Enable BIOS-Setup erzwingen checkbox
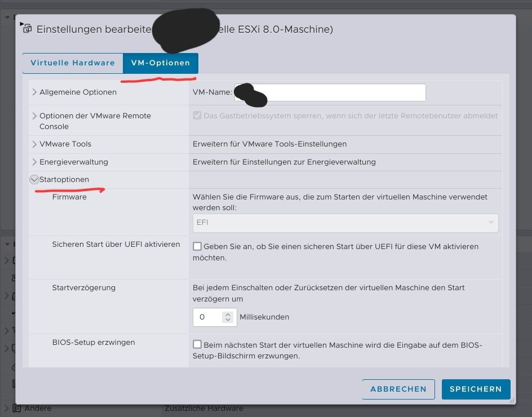Screen dimensions: 532x417 [197, 344]
